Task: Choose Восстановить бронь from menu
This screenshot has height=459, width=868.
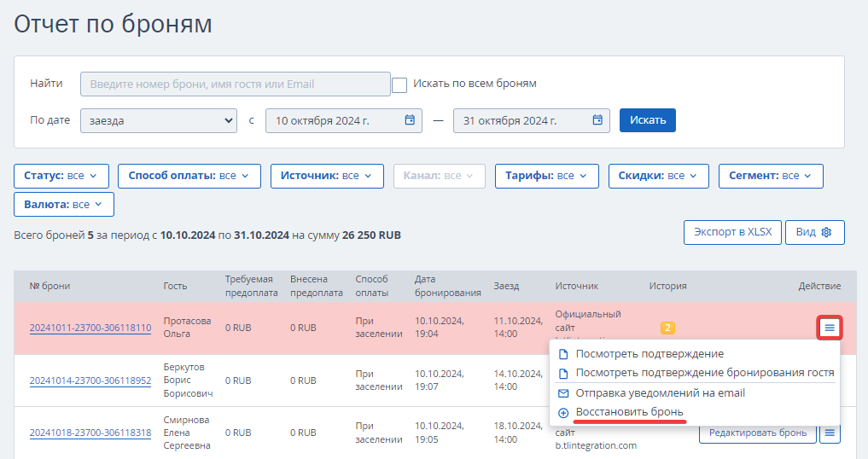Action: click(x=629, y=412)
